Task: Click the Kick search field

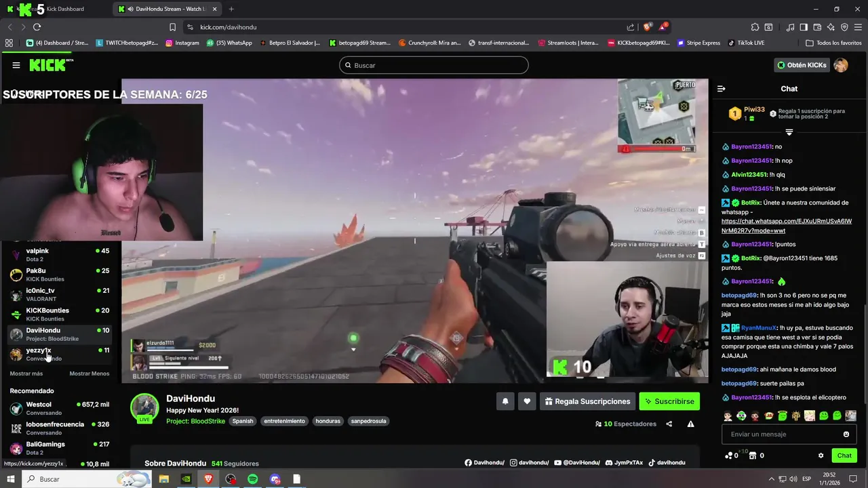Action: (434, 65)
